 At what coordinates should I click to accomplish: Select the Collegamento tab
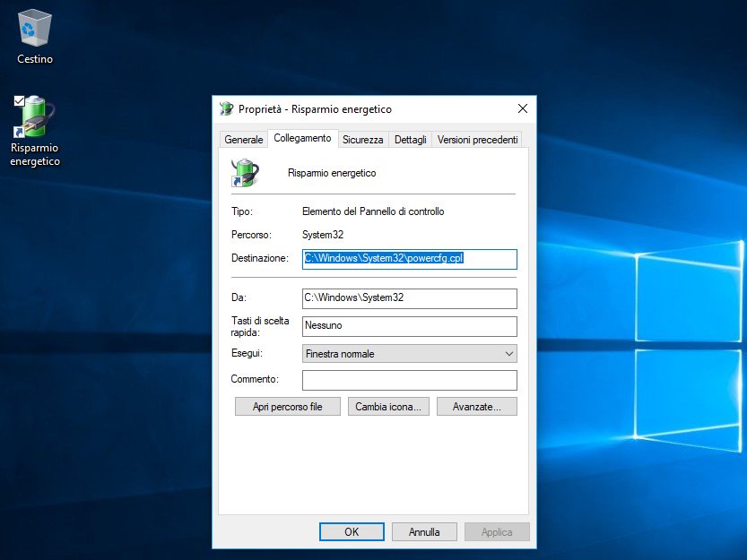(302, 138)
